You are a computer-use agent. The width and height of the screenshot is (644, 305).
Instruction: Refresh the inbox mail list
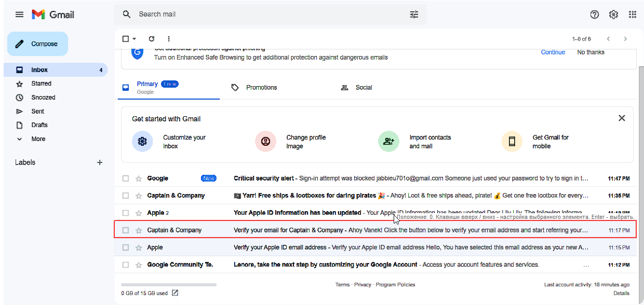click(152, 39)
